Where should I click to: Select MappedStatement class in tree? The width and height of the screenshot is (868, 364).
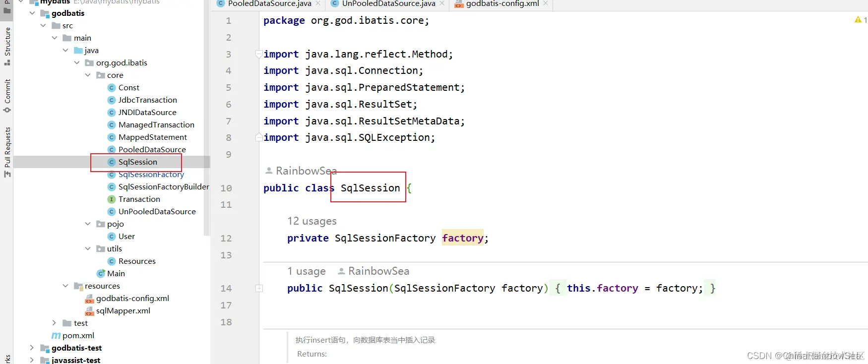[153, 137]
